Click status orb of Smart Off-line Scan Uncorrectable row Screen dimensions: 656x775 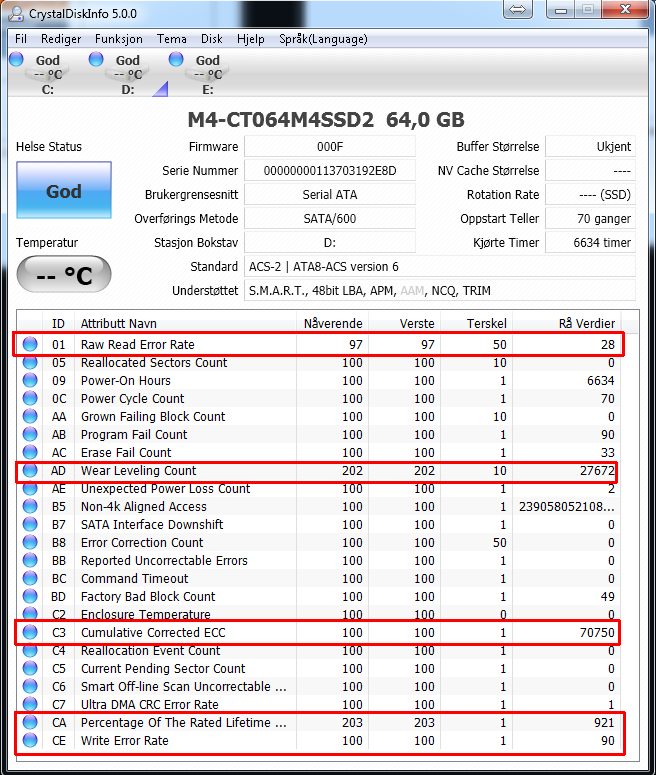click(30, 686)
